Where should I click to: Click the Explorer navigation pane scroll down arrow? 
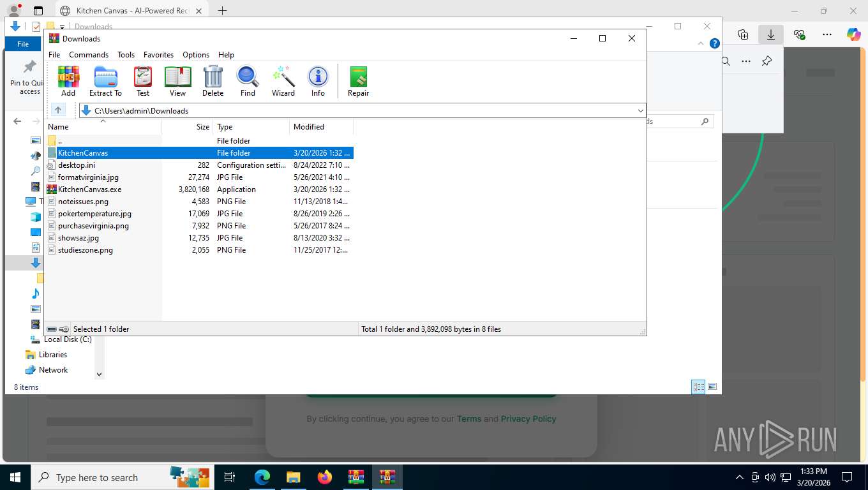point(99,375)
